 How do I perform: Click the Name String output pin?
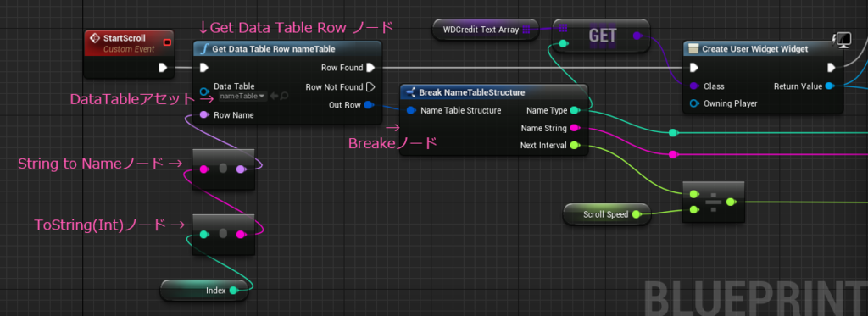(575, 128)
